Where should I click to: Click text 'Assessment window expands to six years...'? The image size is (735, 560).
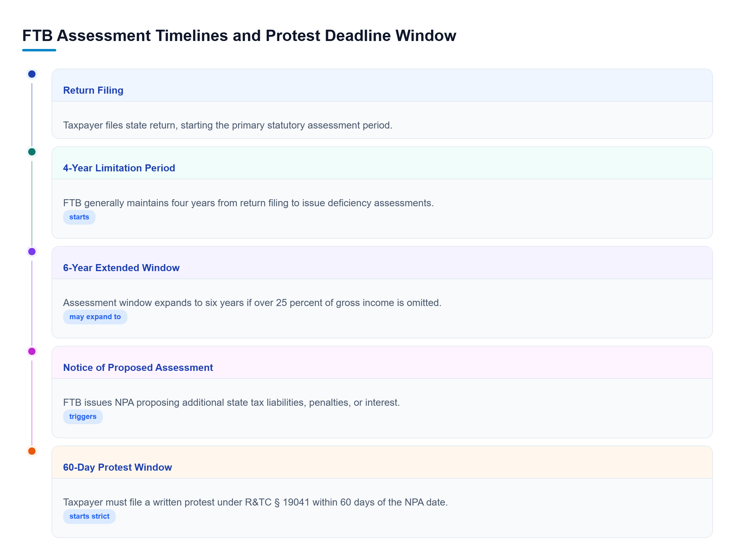tap(252, 302)
